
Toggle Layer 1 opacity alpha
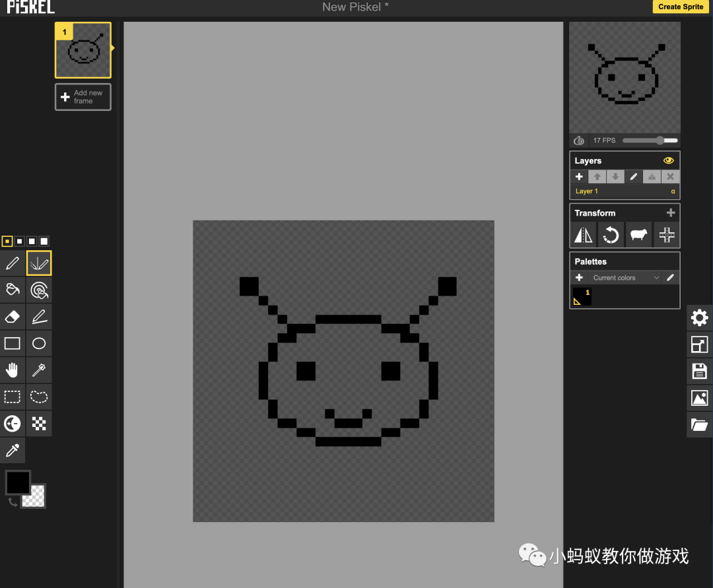tap(673, 191)
